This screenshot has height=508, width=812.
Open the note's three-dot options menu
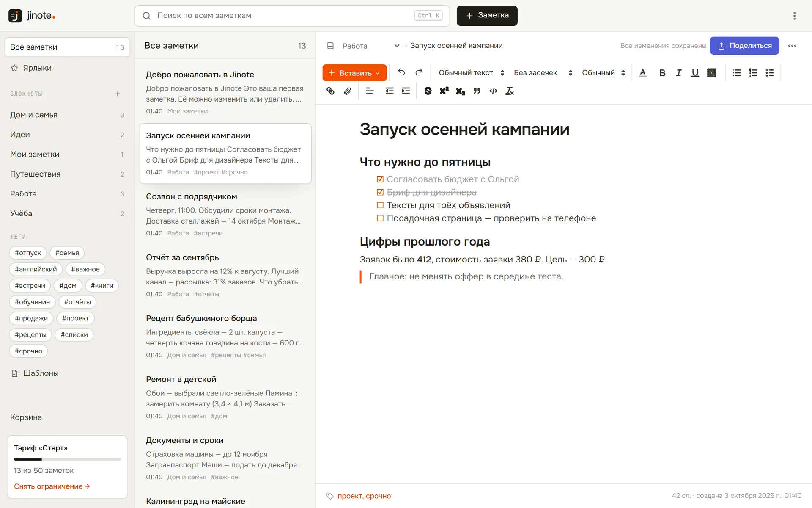click(x=792, y=46)
